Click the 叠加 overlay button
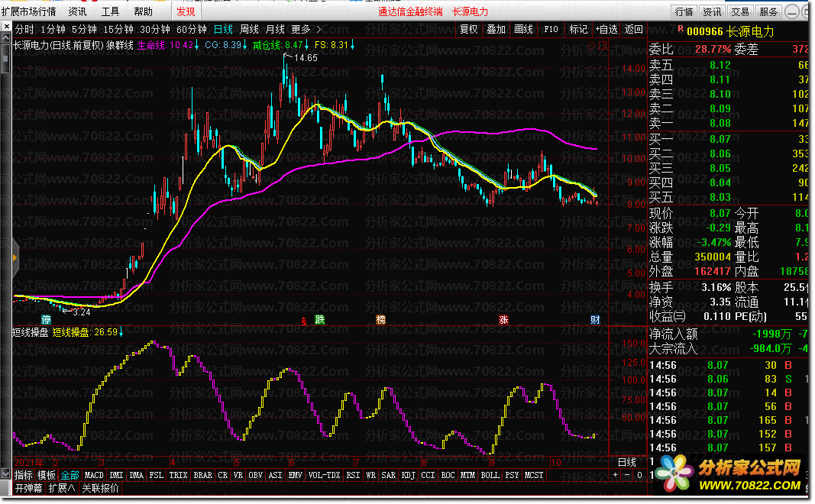815x504 pixels. point(496,29)
